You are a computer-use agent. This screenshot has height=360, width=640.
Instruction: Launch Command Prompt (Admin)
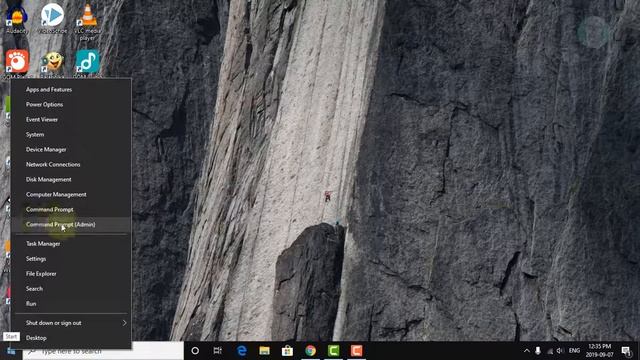(x=71, y=224)
